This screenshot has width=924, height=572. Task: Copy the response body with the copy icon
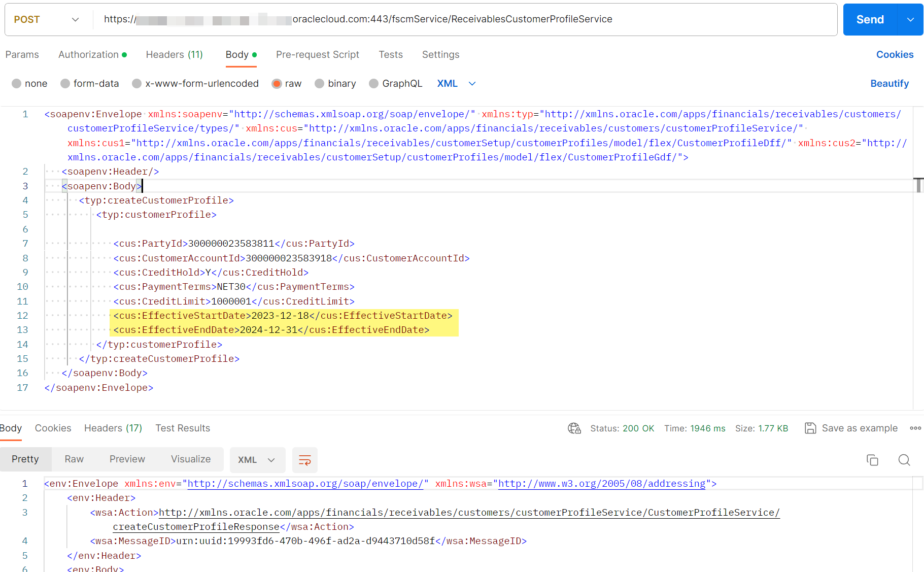(x=872, y=460)
